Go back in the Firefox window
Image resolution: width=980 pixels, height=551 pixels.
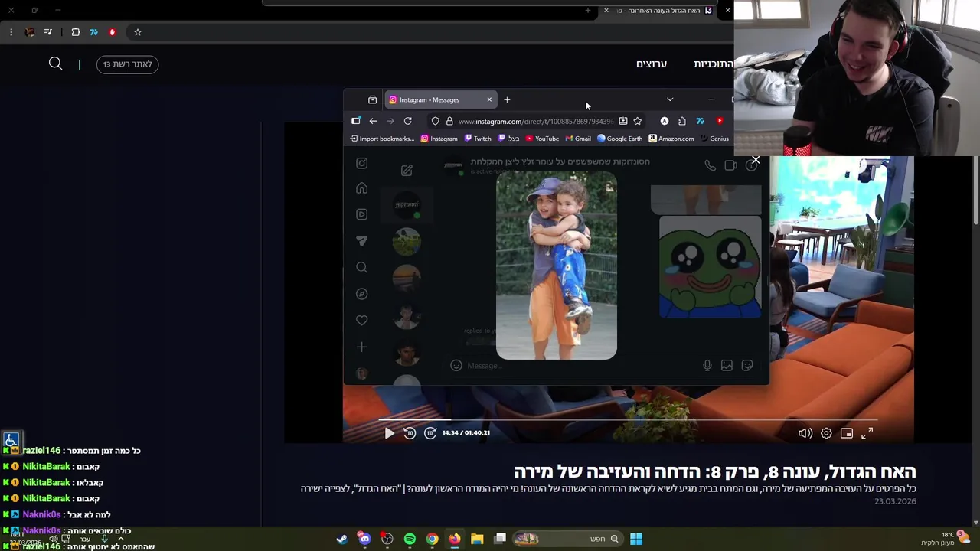[x=373, y=121]
